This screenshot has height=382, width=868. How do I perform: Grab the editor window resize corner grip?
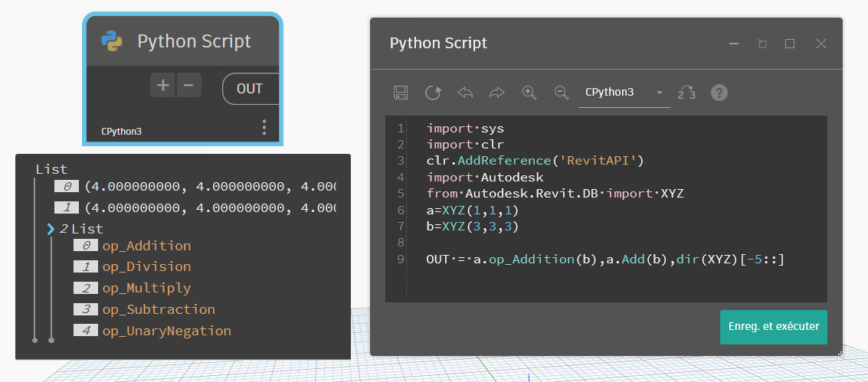[x=840, y=353]
